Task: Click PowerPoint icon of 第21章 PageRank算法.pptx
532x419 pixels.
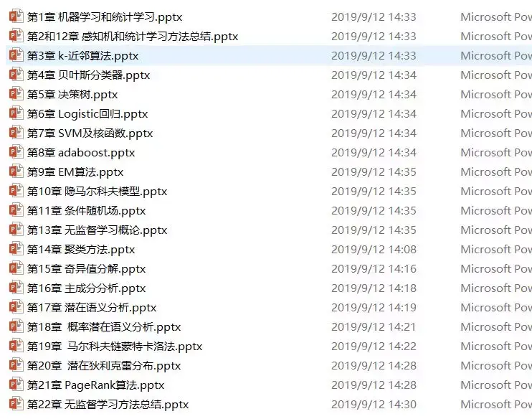Action: coord(16,385)
